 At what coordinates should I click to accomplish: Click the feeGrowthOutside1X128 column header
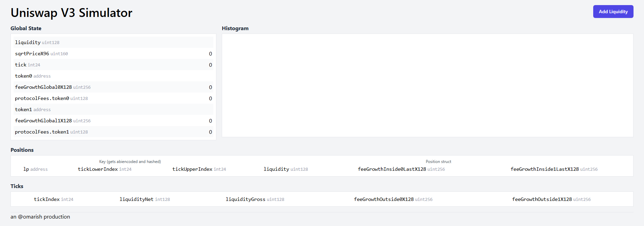[x=551, y=199]
